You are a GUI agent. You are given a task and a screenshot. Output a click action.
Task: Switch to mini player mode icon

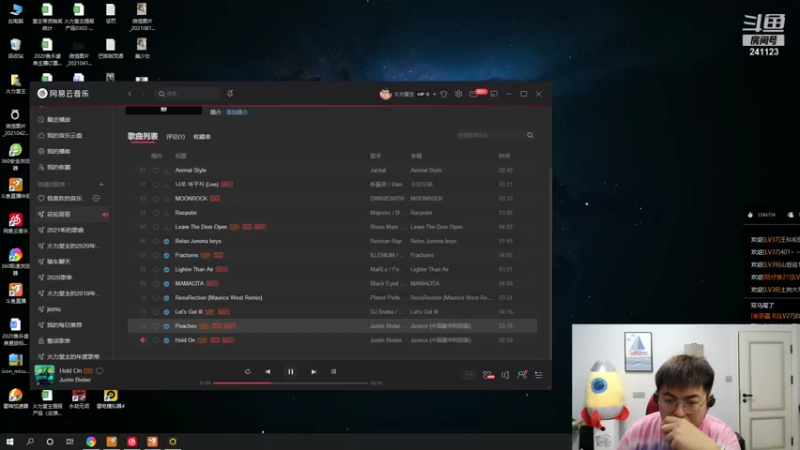494,94
